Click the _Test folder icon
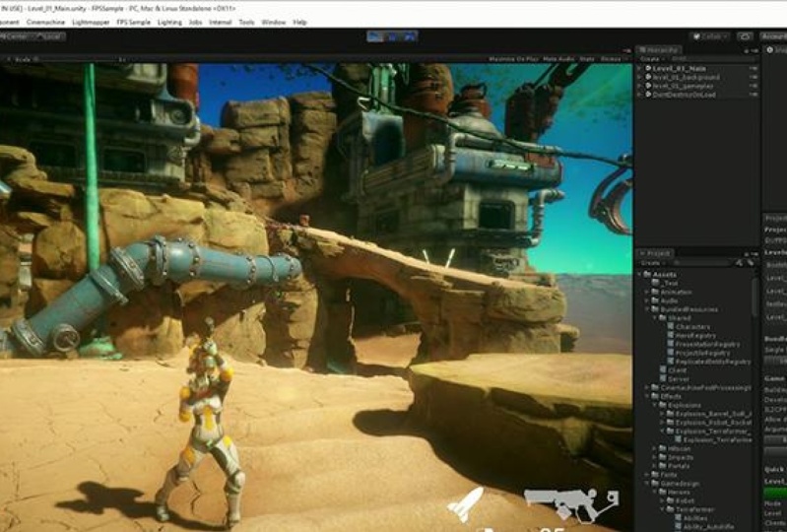The image size is (787, 532). coord(655,283)
